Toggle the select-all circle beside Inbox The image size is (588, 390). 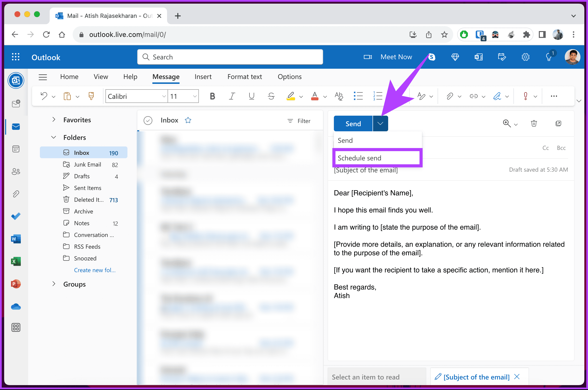click(148, 121)
